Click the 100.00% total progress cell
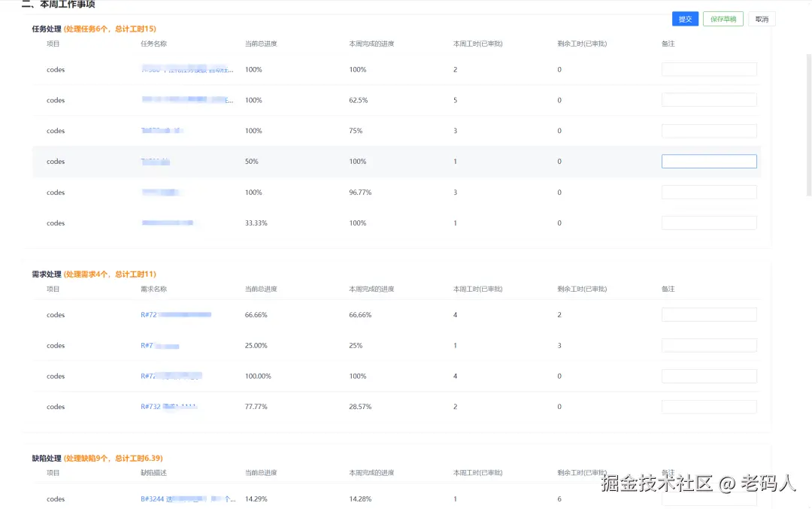Viewport: 812px width, 509px height. click(x=258, y=377)
